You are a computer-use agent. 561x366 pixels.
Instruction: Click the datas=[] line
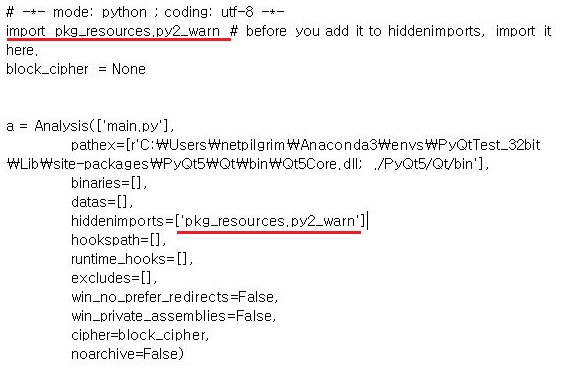coord(102,202)
